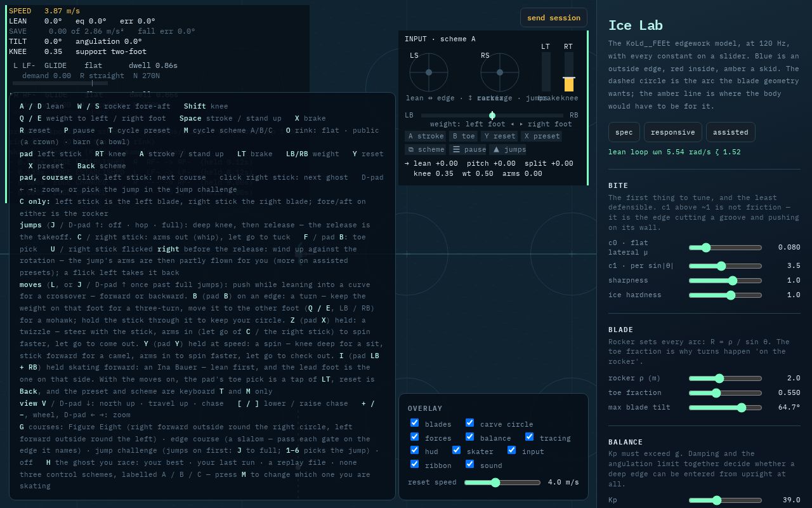Toggle the input overlay checkbox
Image resolution: width=812 pixels, height=508 pixels.
[512, 450]
